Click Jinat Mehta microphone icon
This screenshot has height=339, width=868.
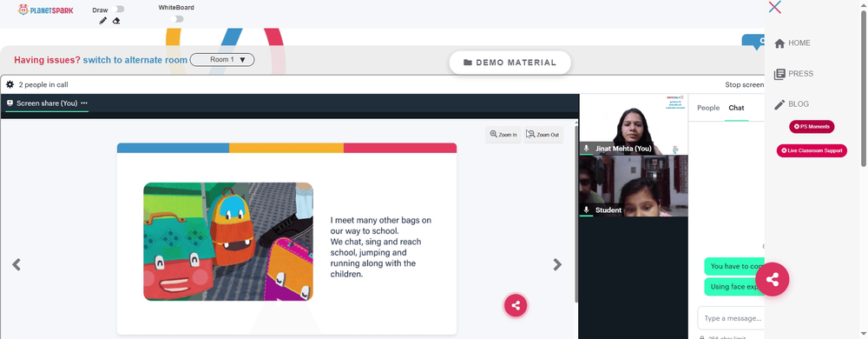point(586,149)
